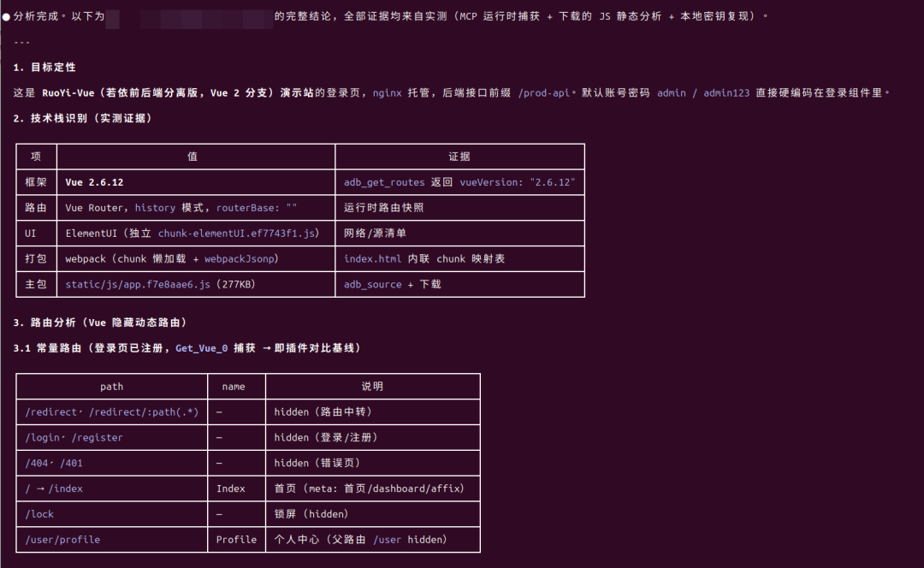This screenshot has width=924, height=568.
Task: Click the 'Profile' name cell
Action: point(236,540)
